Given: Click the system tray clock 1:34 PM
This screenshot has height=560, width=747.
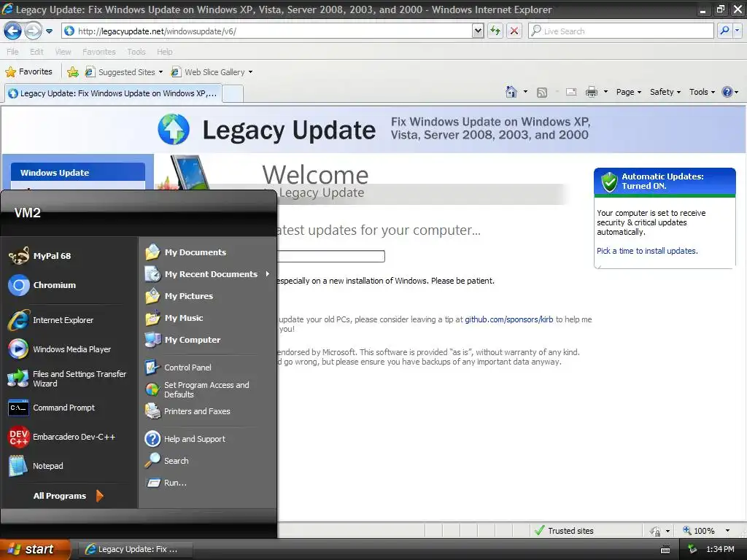Looking at the screenshot, I should point(720,549).
